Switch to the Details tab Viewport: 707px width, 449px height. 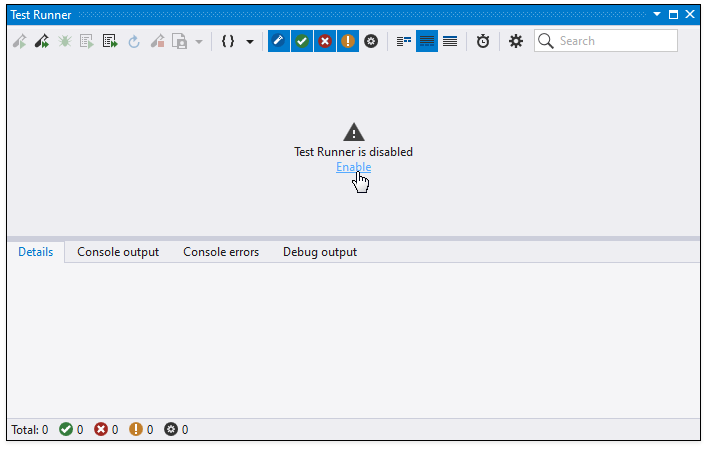[36, 252]
